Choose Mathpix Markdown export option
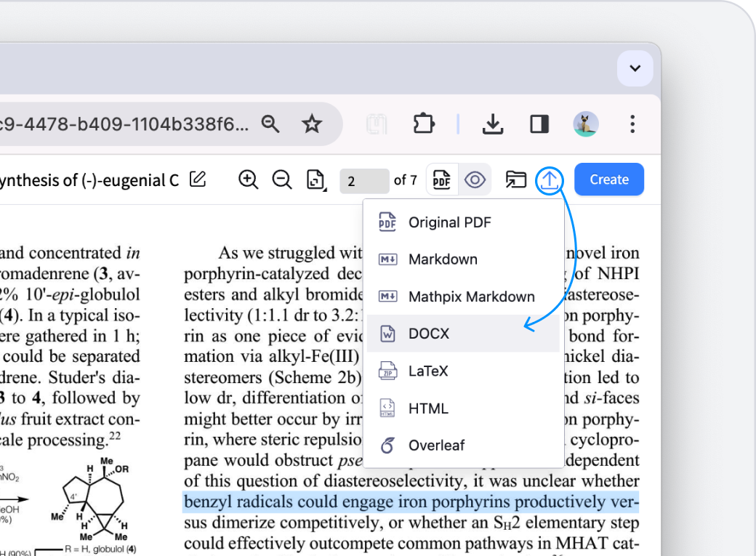This screenshot has width=756, height=556. (x=472, y=297)
